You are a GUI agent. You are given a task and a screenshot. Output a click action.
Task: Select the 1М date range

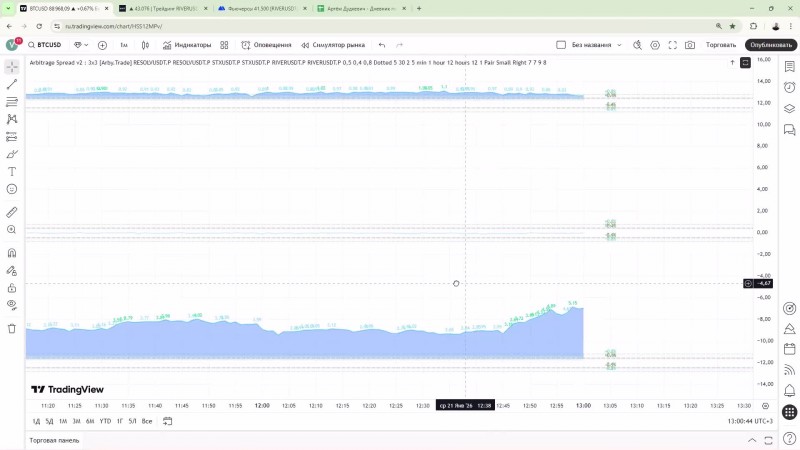click(63, 421)
